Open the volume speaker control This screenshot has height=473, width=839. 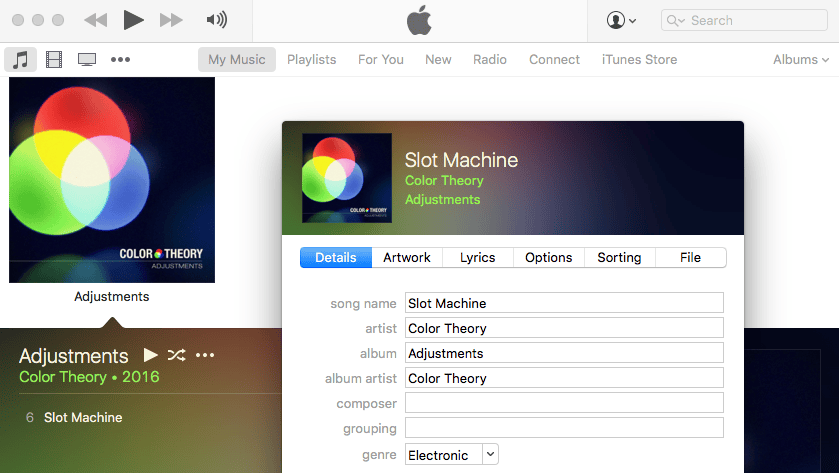tap(217, 20)
